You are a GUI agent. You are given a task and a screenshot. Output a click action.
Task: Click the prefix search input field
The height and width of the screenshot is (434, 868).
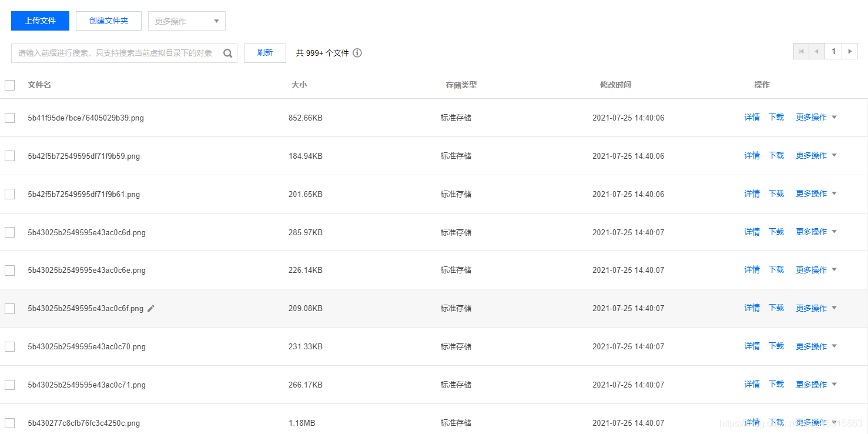click(x=116, y=53)
